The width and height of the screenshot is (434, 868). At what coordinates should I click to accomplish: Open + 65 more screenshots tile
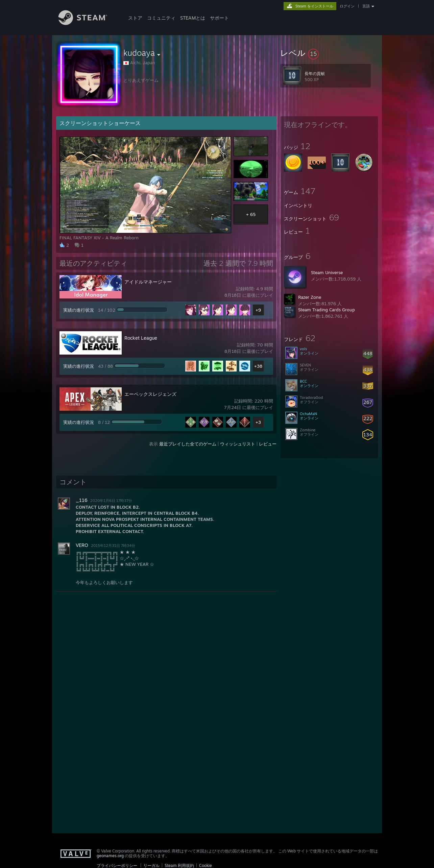pos(251,214)
